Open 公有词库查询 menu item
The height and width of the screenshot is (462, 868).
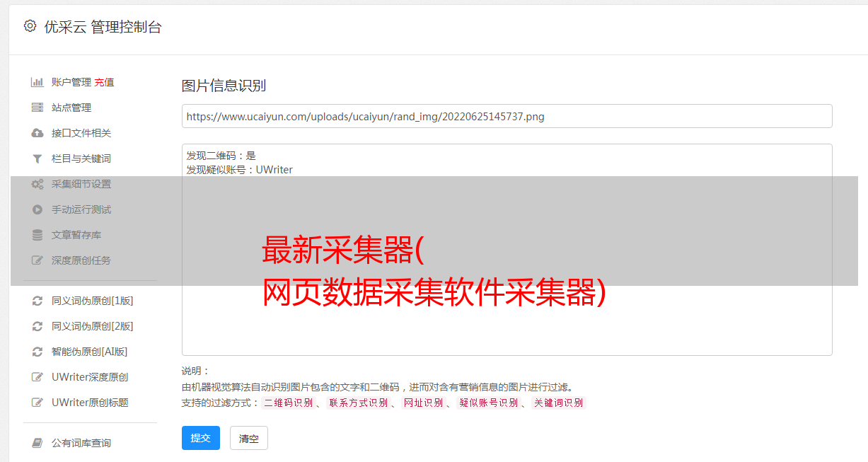(81, 443)
